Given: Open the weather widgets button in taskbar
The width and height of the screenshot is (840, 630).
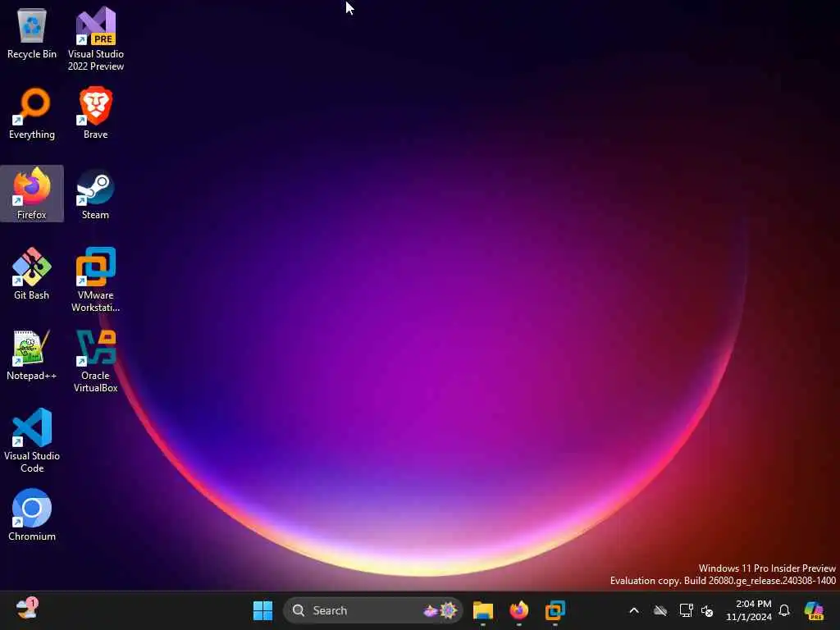Looking at the screenshot, I should point(27,609).
